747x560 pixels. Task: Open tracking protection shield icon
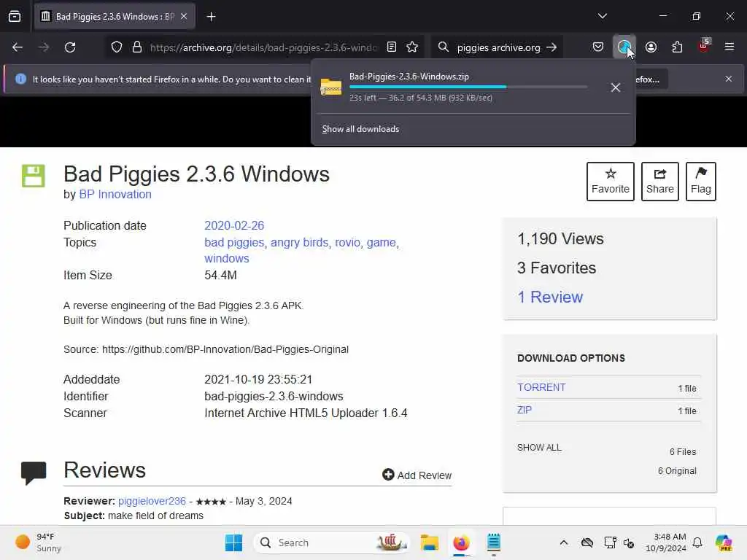click(x=117, y=47)
